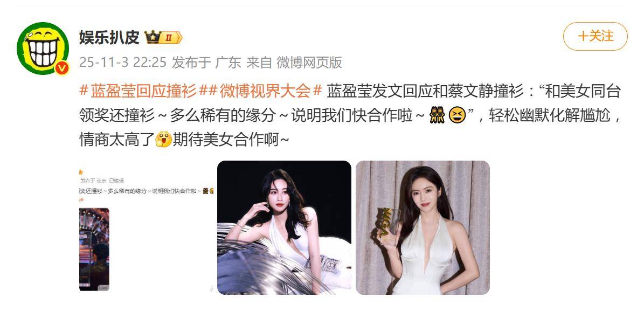Open the 娱乐扒皮 username link

click(109, 37)
